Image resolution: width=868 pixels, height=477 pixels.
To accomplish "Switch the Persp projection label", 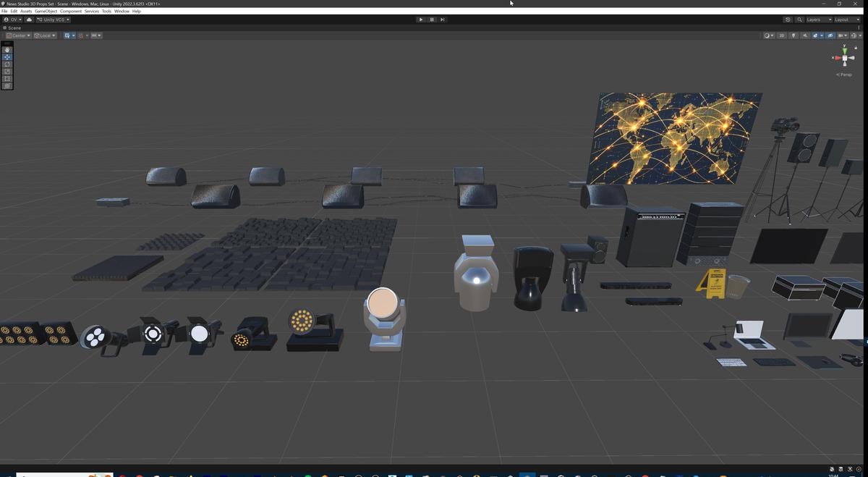I will point(844,75).
